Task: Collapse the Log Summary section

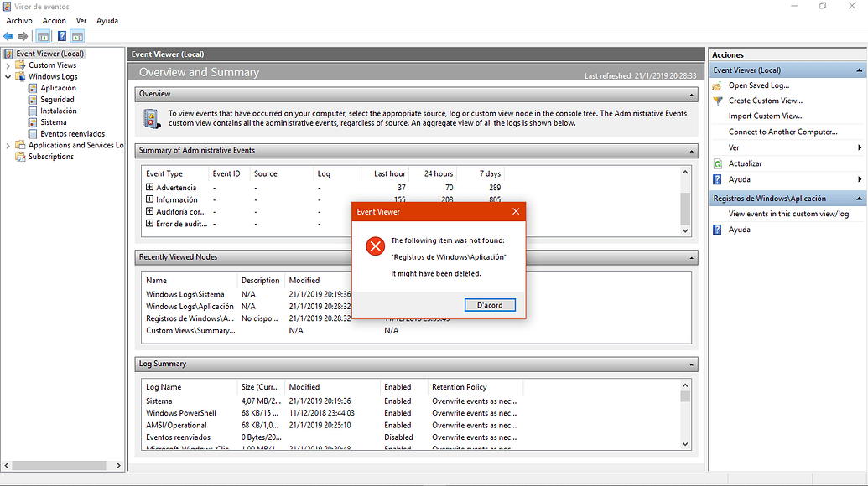Action: coord(691,364)
